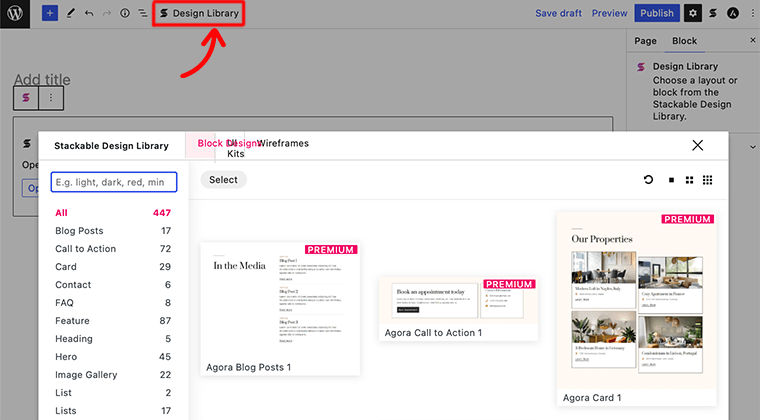
Task: Filter by Contact category
Action: pos(113,284)
